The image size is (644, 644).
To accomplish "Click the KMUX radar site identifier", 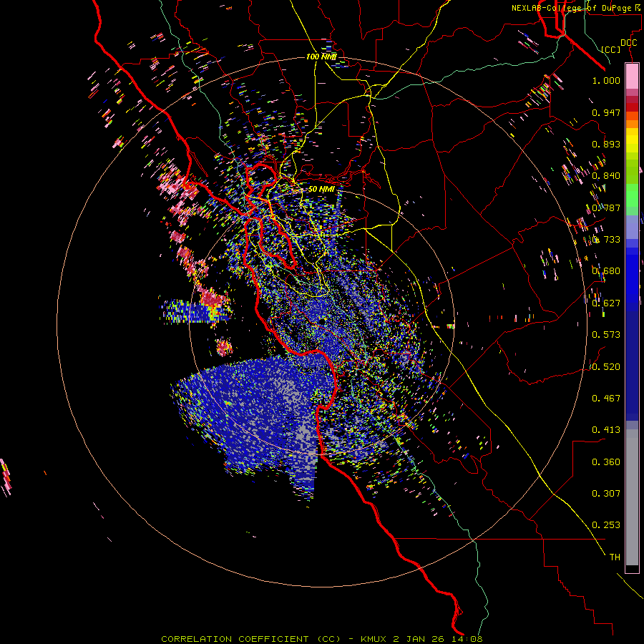I will click(374, 639).
